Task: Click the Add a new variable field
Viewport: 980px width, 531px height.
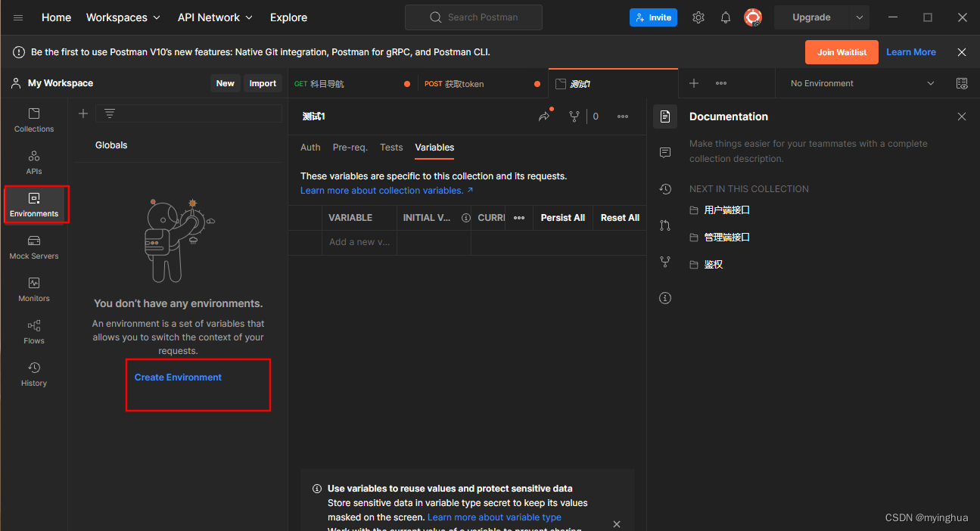Action: click(359, 242)
